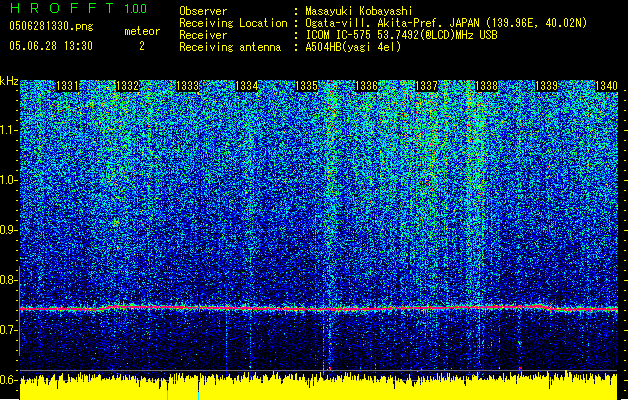Screen dimensions: 629x400
Task: Click the Observer field label
Action: click(203, 11)
